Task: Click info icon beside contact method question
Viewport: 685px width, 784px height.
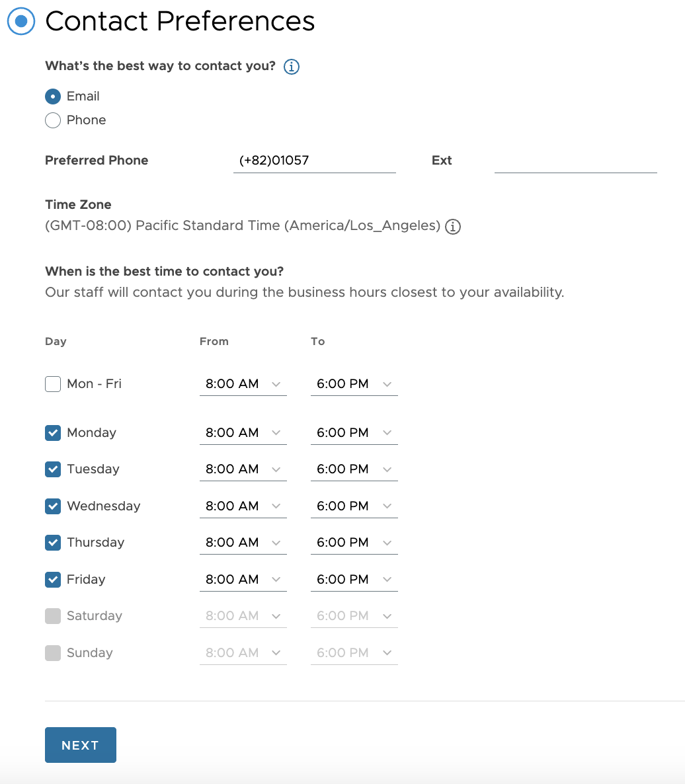Action: tap(291, 67)
